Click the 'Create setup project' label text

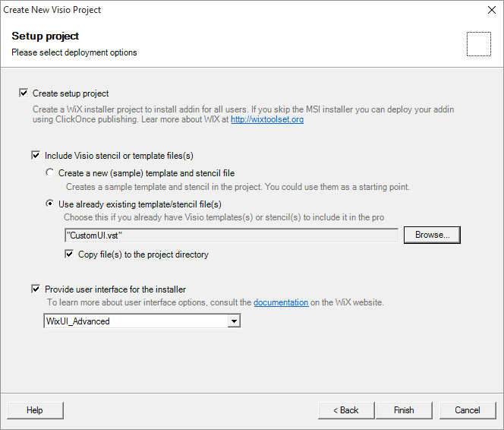pos(71,93)
